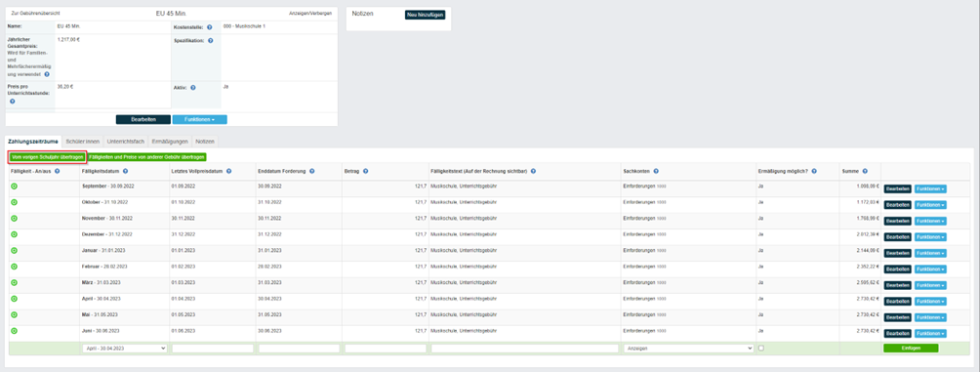Select the yearly total price 1.217,00 €
Viewport: 980px width, 372px height.
[68, 39]
